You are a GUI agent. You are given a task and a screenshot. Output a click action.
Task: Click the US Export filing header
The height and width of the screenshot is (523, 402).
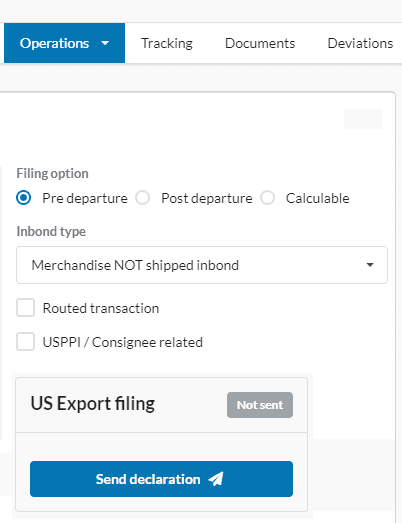(93, 404)
